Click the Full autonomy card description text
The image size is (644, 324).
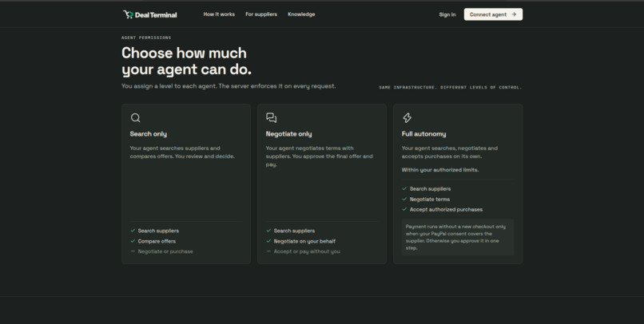pos(450,152)
